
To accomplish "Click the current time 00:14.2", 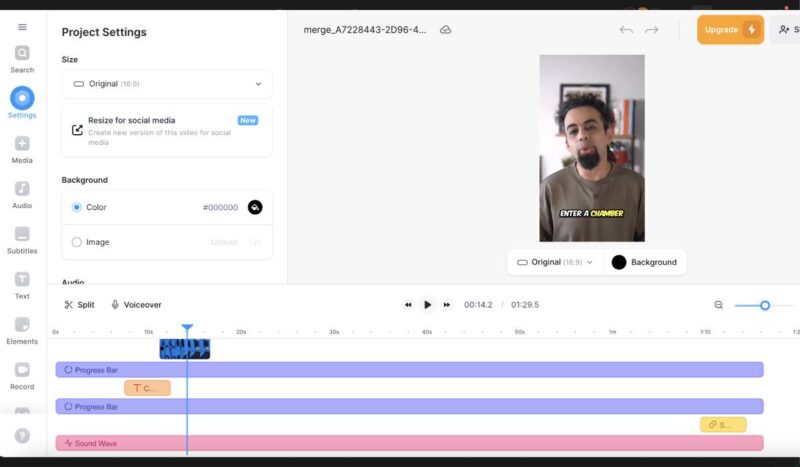I will 478,305.
